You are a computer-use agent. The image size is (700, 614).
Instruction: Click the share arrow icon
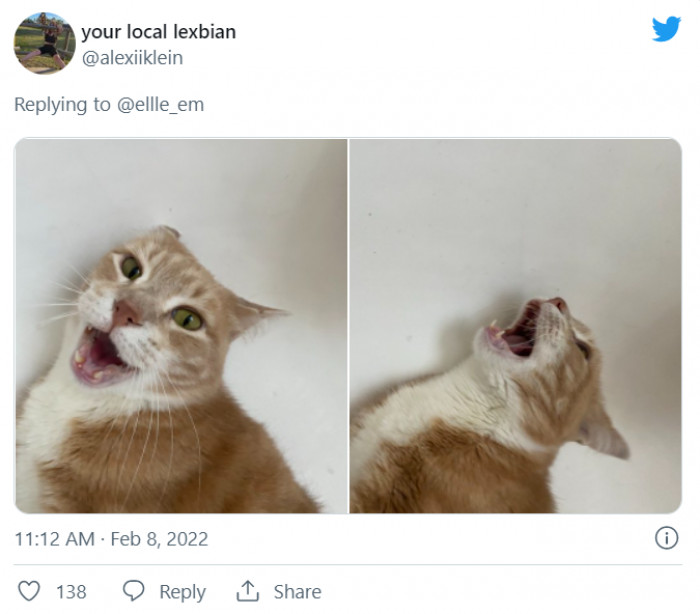coord(247,591)
